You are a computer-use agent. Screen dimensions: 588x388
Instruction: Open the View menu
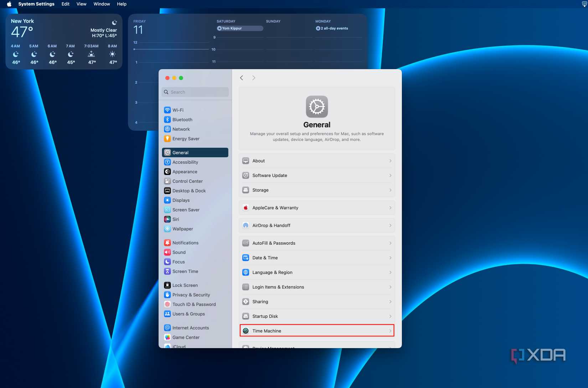81,4
